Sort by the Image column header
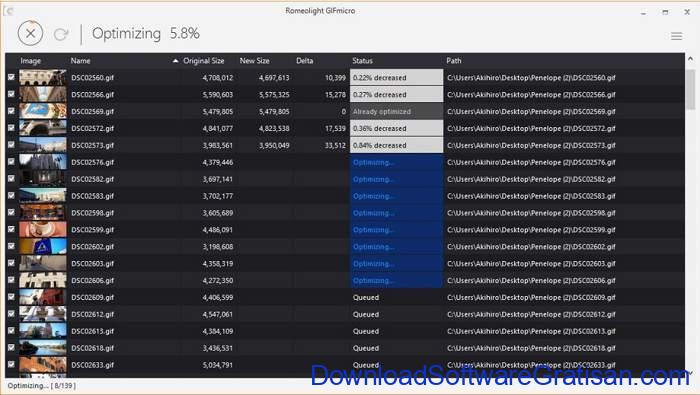This screenshot has width=700, height=395. pyautogui.click(x=30, y=61)
